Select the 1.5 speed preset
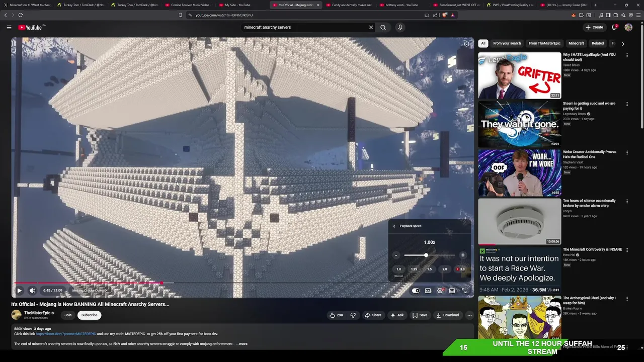The height and width of the screenshot is (362, 644). (429, 269)
